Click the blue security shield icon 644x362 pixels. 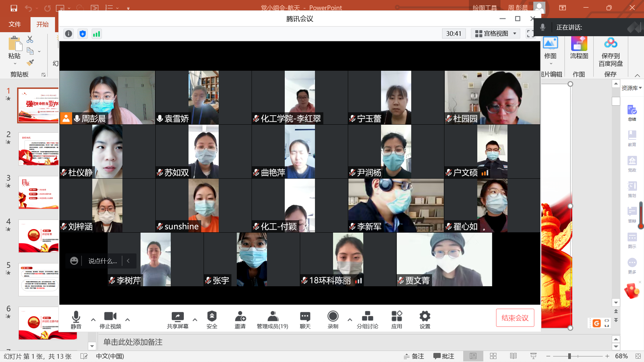[x=83, y=34]
